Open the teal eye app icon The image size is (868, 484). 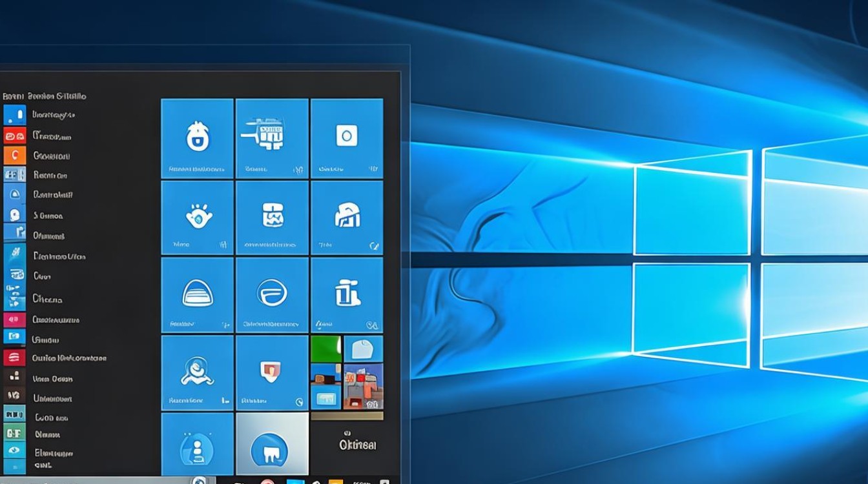point(15,451)
